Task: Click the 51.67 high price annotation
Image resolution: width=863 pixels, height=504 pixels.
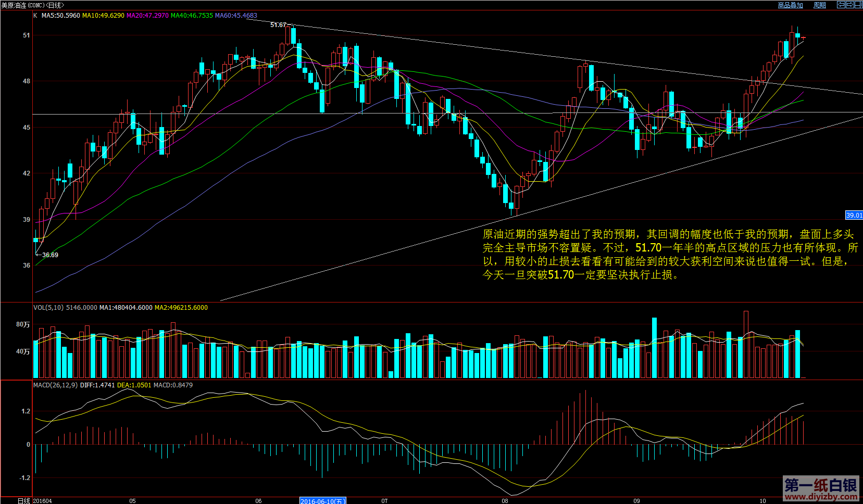Action: pyautogui.click(x=278, y=25)
